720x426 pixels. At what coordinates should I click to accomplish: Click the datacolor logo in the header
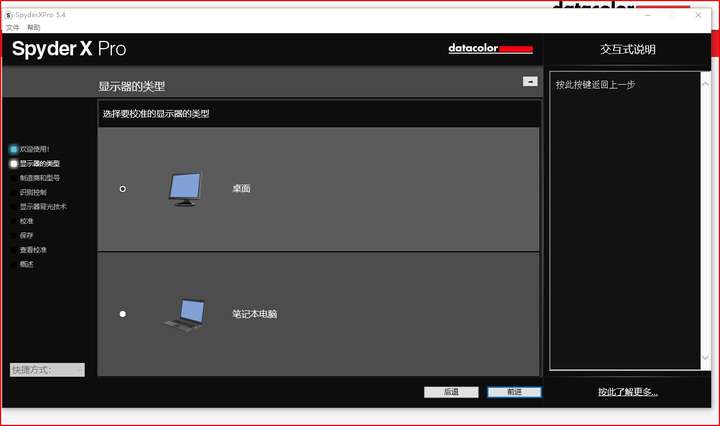pos(490,48)
